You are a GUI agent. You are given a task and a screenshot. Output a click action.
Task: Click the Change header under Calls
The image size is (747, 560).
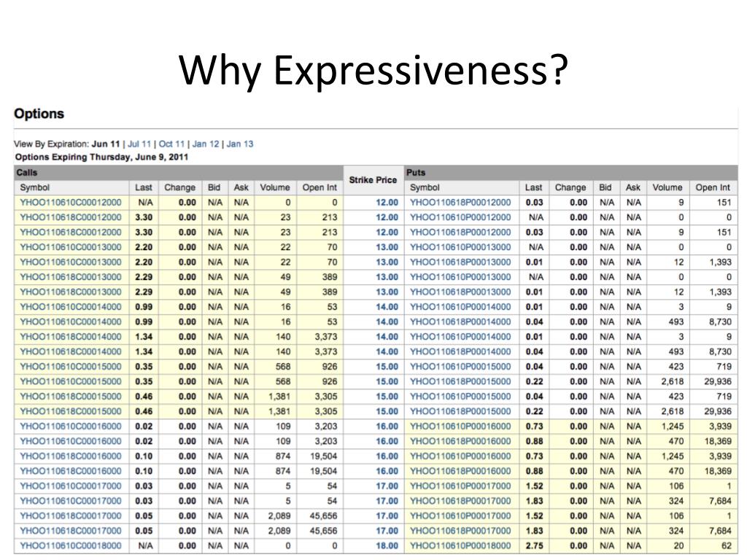point(179,187)
